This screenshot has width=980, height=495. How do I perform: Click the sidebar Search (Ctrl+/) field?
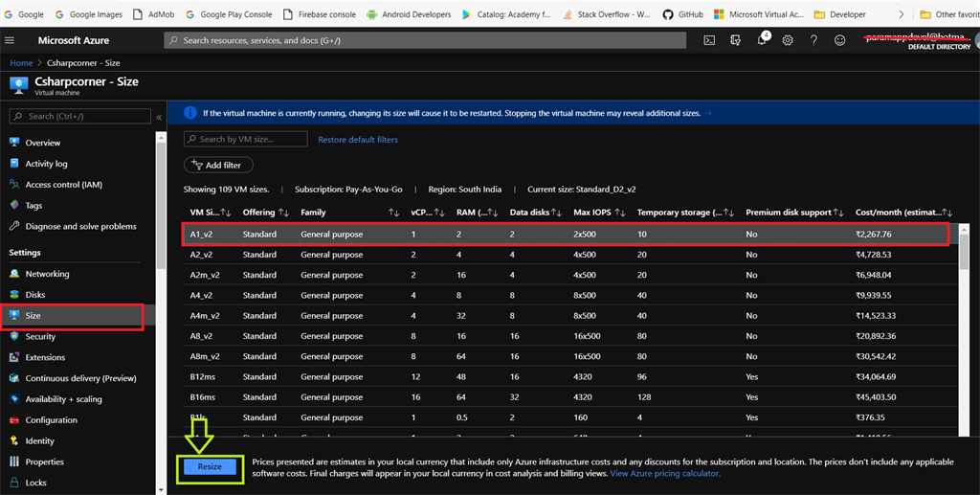point(80,116)
